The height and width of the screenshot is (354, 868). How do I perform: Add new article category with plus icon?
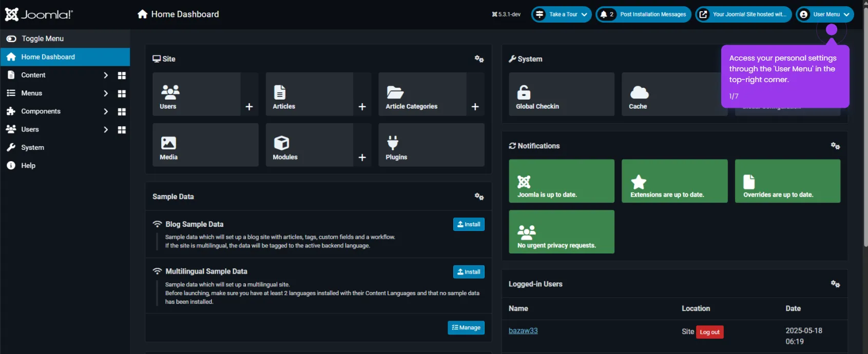tap(475, 107)
